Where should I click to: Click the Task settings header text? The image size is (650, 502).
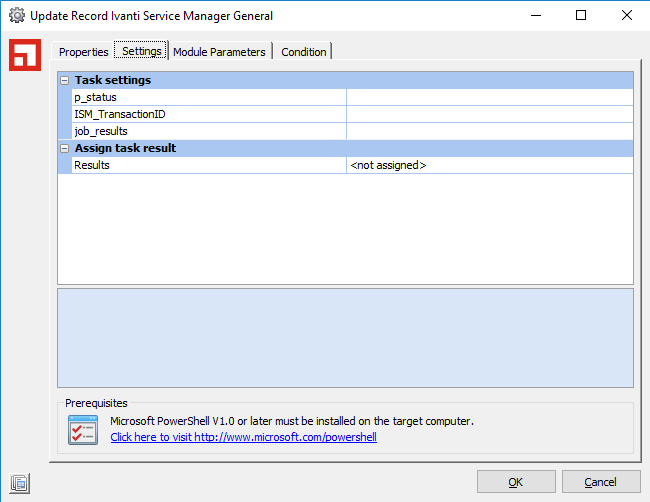point(113,80)
